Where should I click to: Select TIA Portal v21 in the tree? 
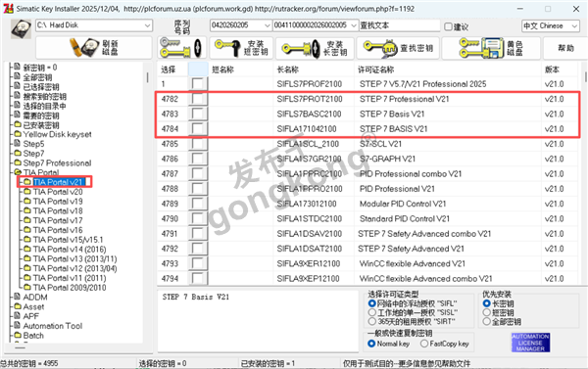[x=58, y=182]
